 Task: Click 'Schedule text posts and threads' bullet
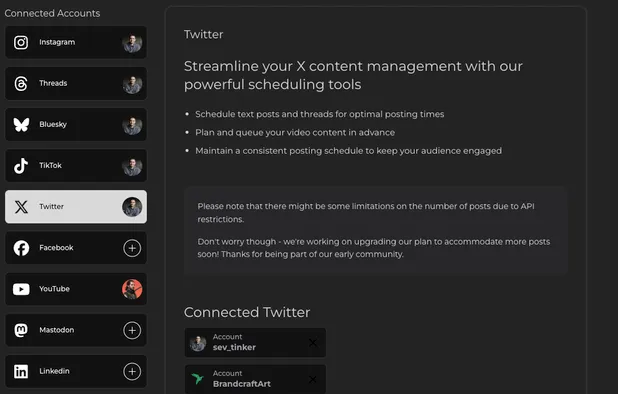(x=320, y=114)
